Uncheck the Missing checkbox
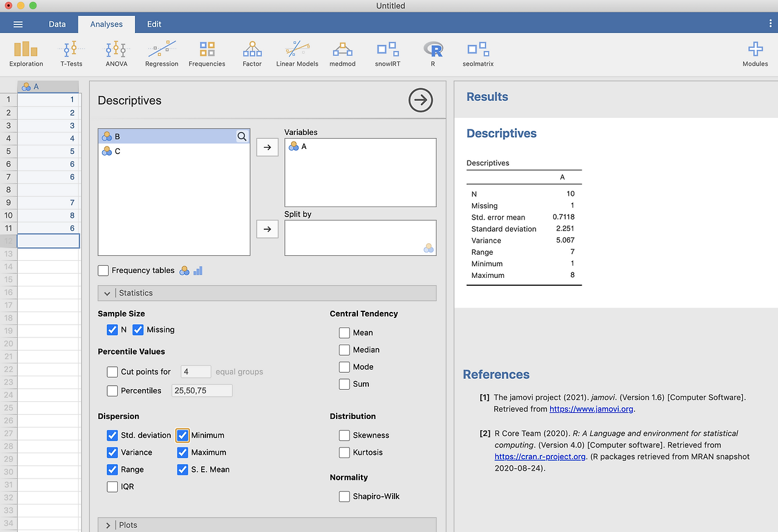 138,330
